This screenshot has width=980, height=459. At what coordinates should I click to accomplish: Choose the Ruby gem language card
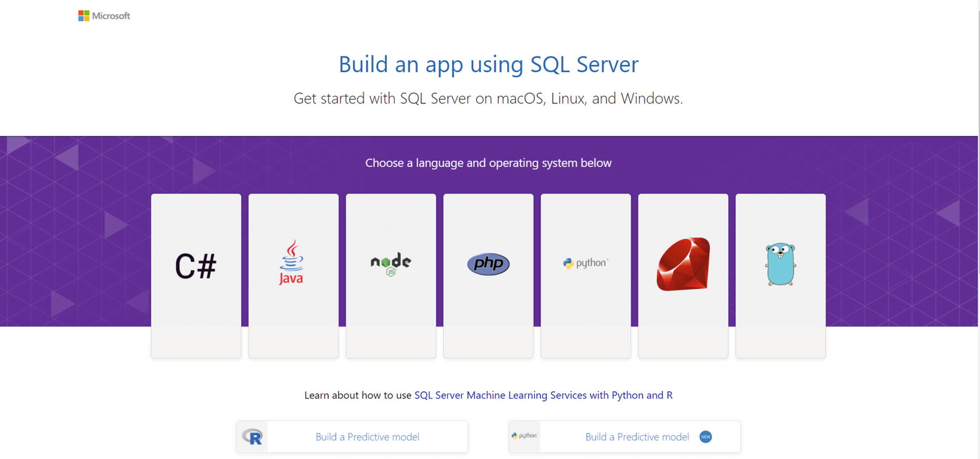[x=683, y=276]
